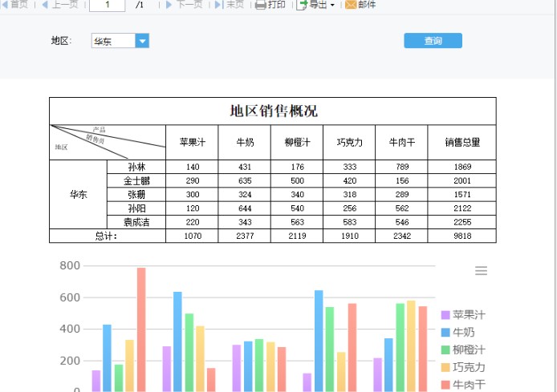Screen dimensions: 557x392
Task: Click the tallest red bar in first group
Action: point(141,329)
